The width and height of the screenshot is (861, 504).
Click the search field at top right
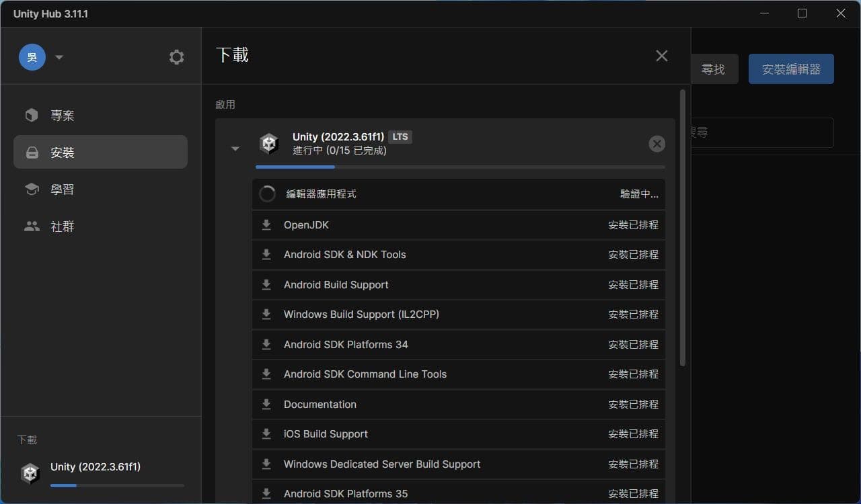760,132
